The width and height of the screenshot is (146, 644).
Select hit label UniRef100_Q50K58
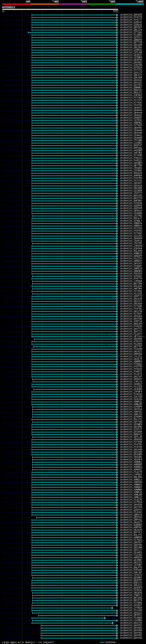tap(131, 339)
